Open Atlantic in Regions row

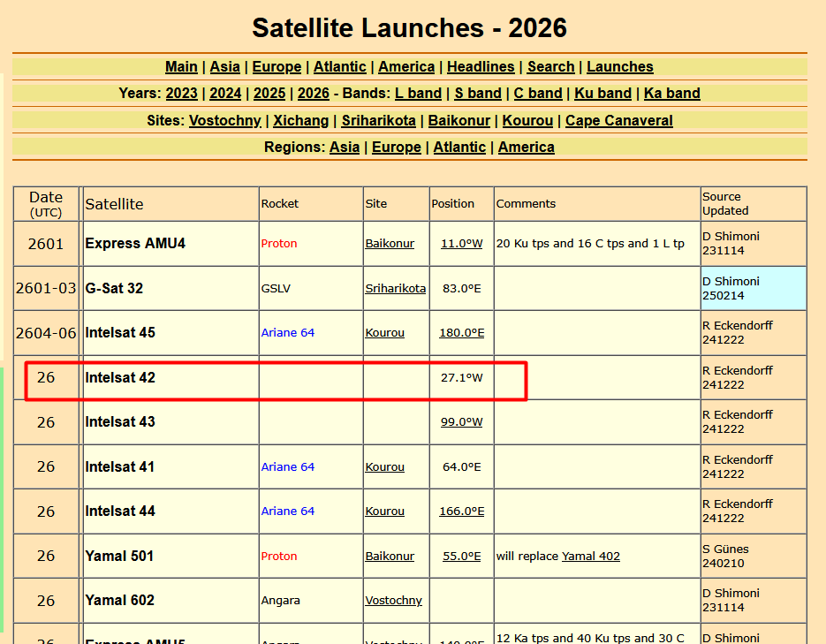(x=459, y=147)
